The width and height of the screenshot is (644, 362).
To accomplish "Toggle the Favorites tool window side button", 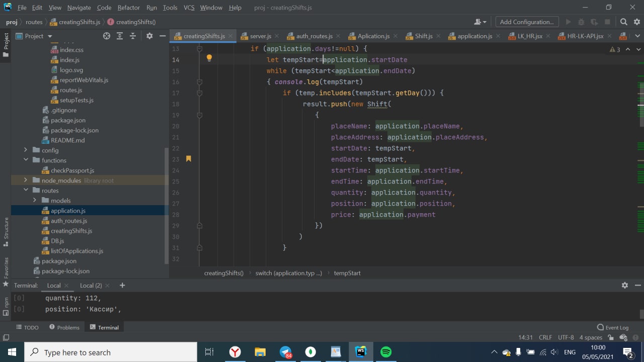I will tap(6, 271).
